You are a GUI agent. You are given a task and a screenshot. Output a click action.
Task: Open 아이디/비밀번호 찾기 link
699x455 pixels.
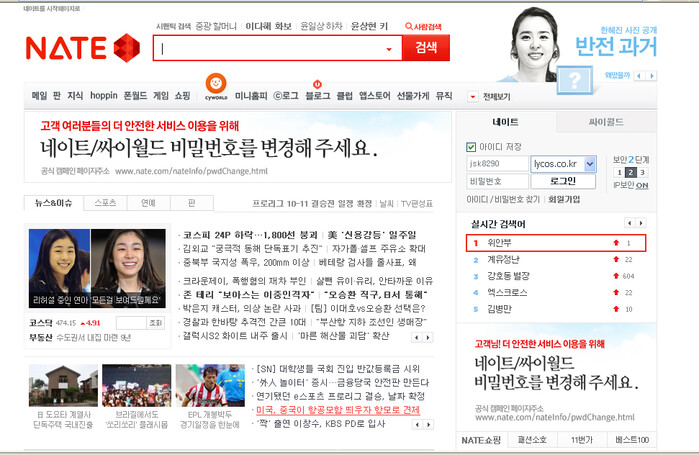pos(503,199)
